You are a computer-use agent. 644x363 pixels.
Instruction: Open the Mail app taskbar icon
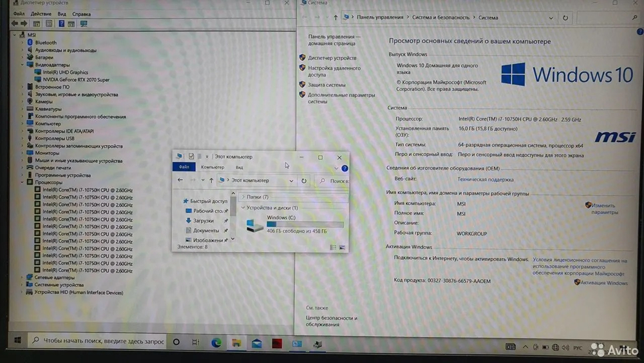257,343
